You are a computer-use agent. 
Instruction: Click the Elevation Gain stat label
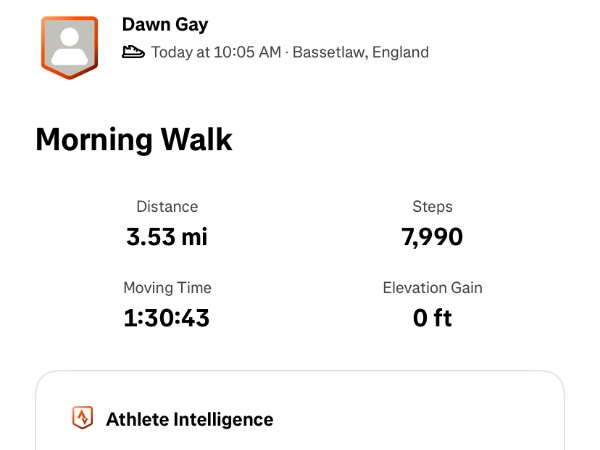point(432,288)
